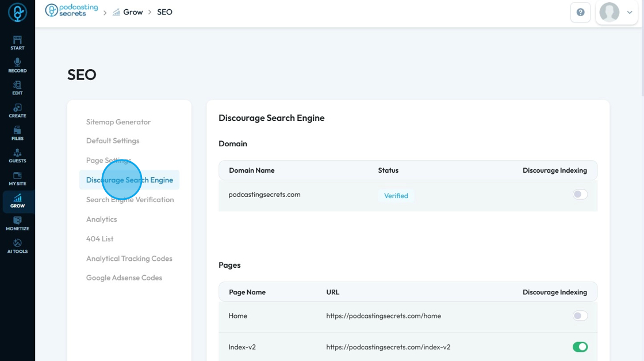Toggle discourage indexing for podcastingsecrets.com domain
644x361 pixels.
pyautogui.click(x=580, y=195)
